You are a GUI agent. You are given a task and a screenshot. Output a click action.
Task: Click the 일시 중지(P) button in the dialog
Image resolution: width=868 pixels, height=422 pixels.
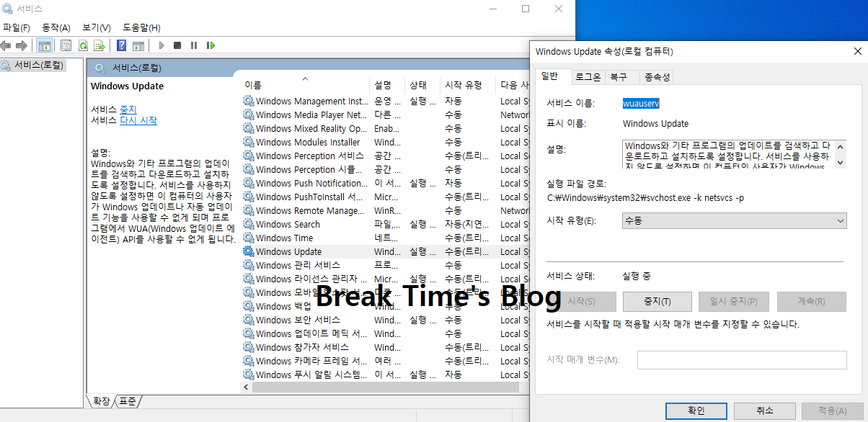[x=733, y=302]
